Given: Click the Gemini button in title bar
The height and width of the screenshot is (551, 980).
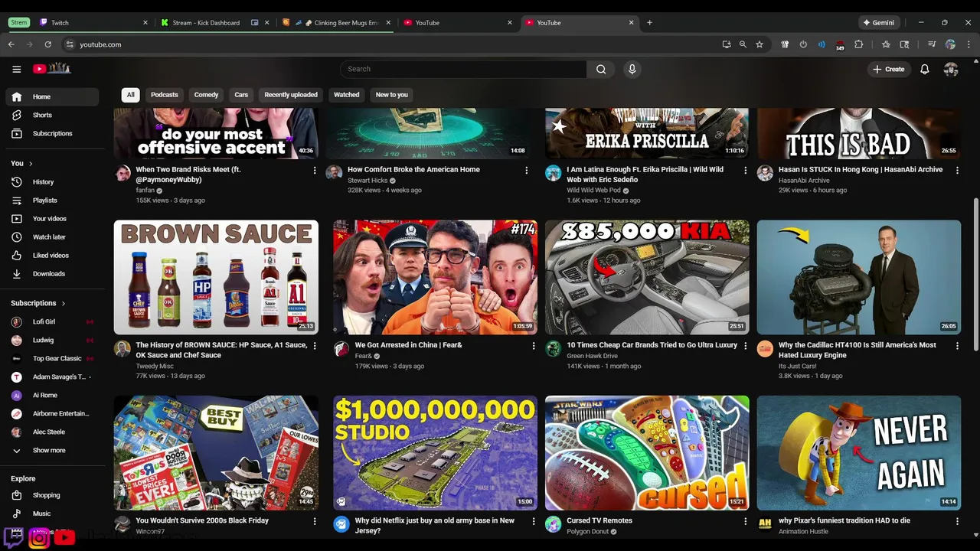Looking at the screenshot, I should pos(878,22).
